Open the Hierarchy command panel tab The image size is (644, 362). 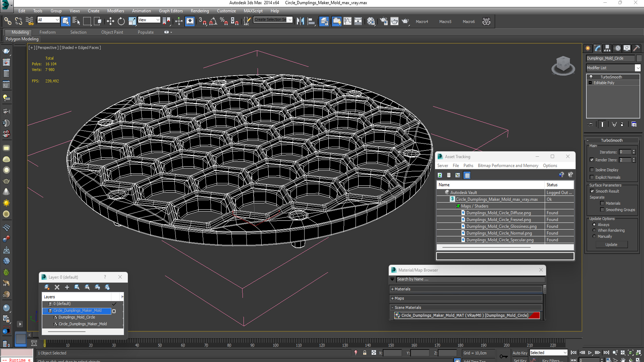click(607, 48)
